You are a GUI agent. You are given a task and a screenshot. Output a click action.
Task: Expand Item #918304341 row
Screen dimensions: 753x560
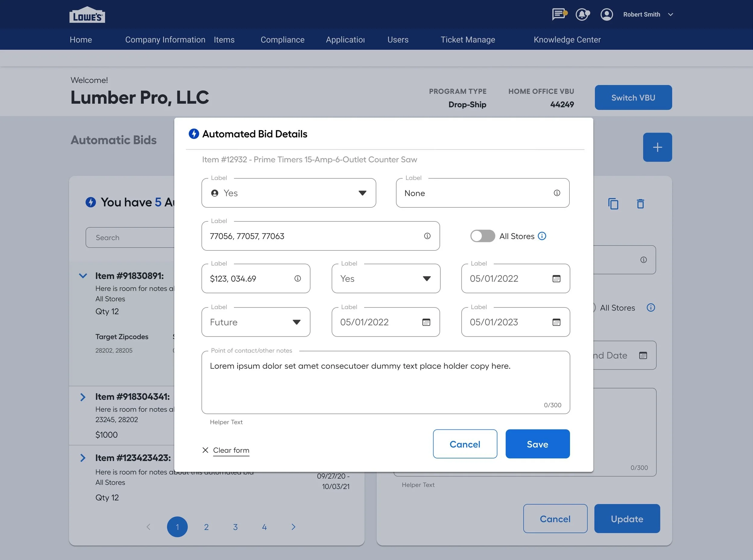point(83,397)
